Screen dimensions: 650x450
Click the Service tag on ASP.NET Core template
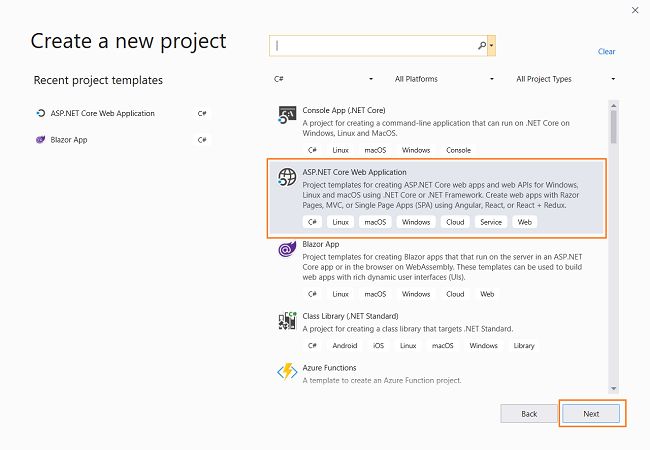(491, 222)
